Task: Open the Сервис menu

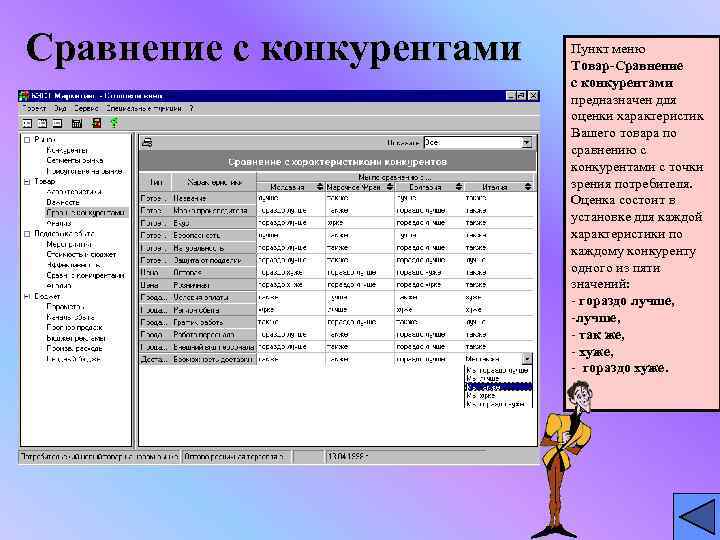Action: [x=86, y=108]
